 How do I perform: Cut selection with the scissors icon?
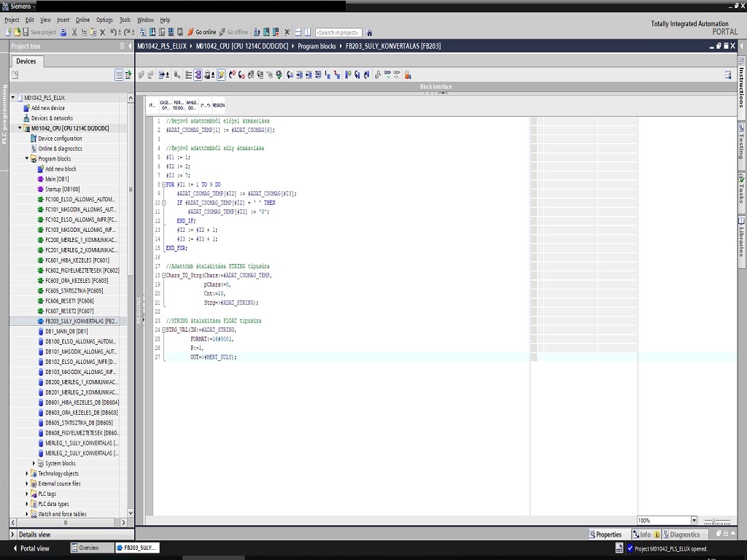point(74,32)
